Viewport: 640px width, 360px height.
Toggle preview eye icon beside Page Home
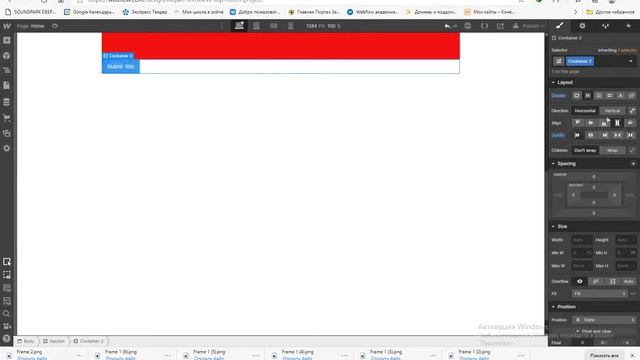[x=55, y=26]
